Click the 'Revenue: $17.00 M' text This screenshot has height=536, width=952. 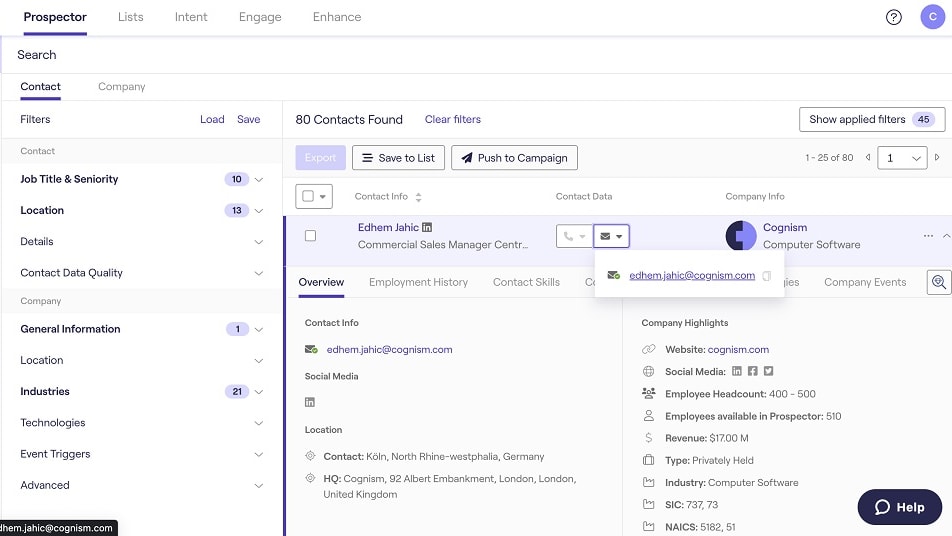[x=707, y=438]
